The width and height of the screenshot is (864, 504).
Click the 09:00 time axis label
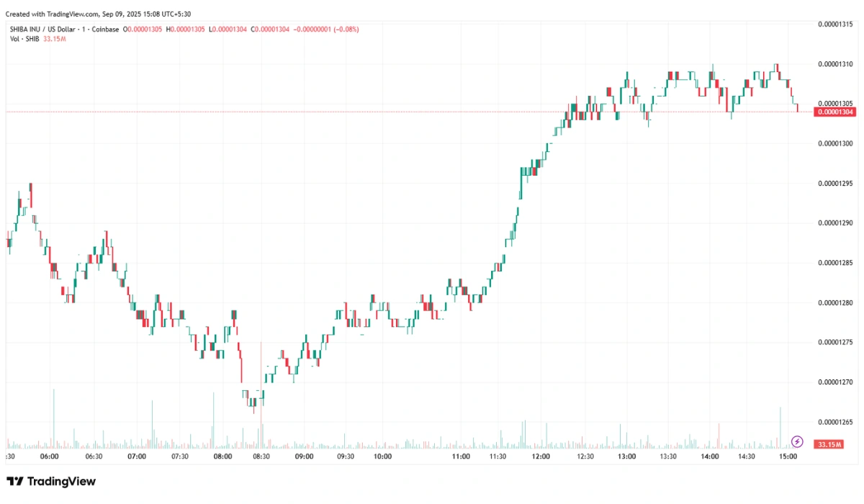[x=303, y=456]
